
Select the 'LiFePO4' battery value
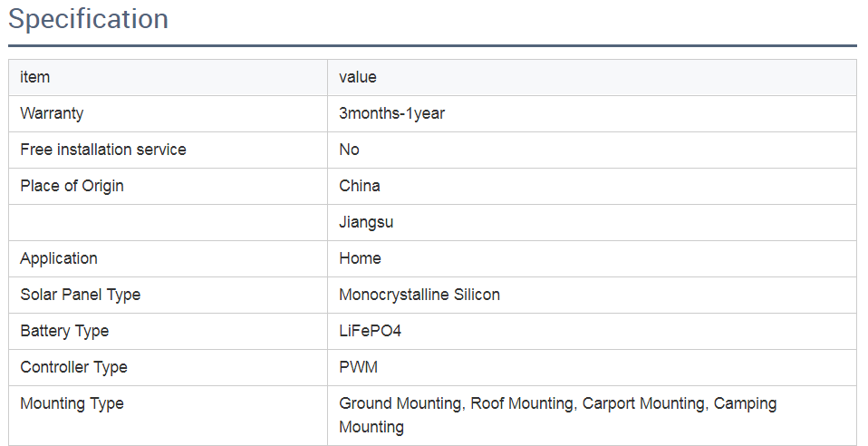370,331
